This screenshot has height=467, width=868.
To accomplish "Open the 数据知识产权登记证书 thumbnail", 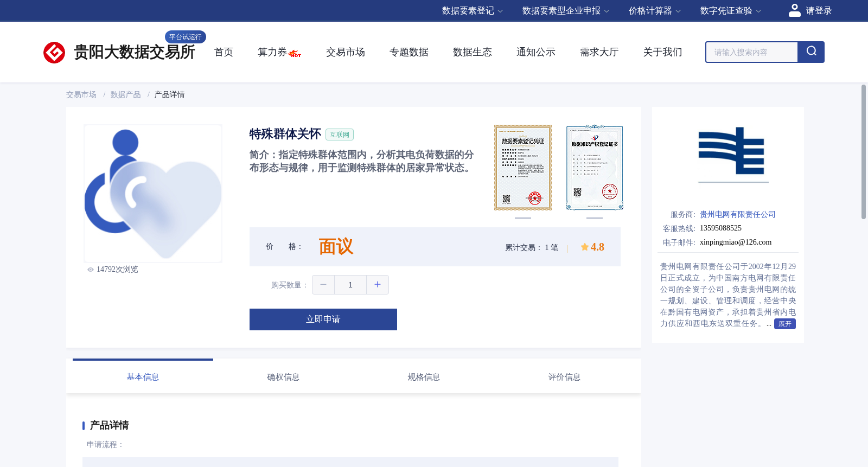I will click(x=595, y=168).
